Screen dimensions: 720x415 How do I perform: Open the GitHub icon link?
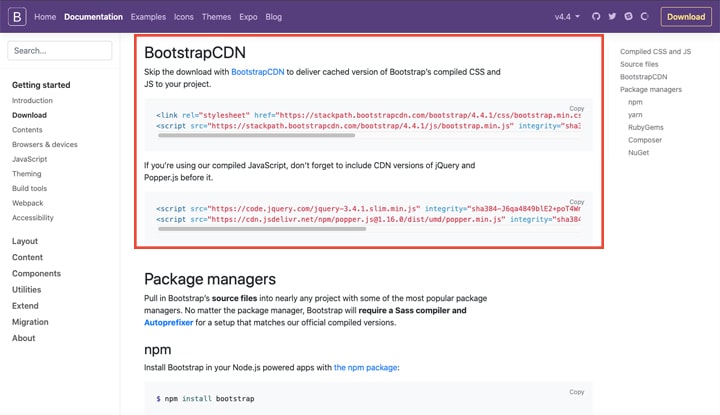(x=596, y=17)
